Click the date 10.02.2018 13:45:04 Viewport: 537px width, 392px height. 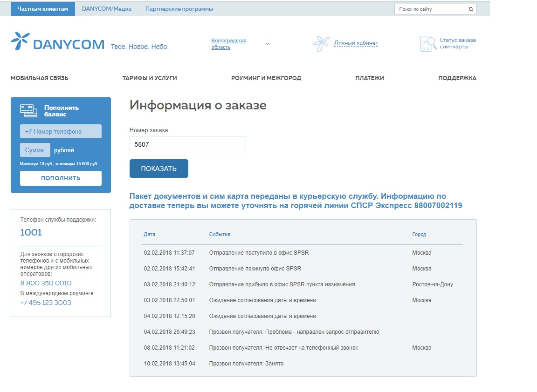[170, 363]
